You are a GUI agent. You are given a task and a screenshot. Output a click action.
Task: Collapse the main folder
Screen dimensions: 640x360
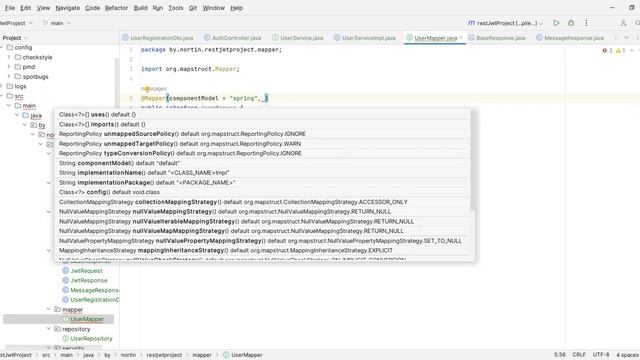(x=9, y=106)
